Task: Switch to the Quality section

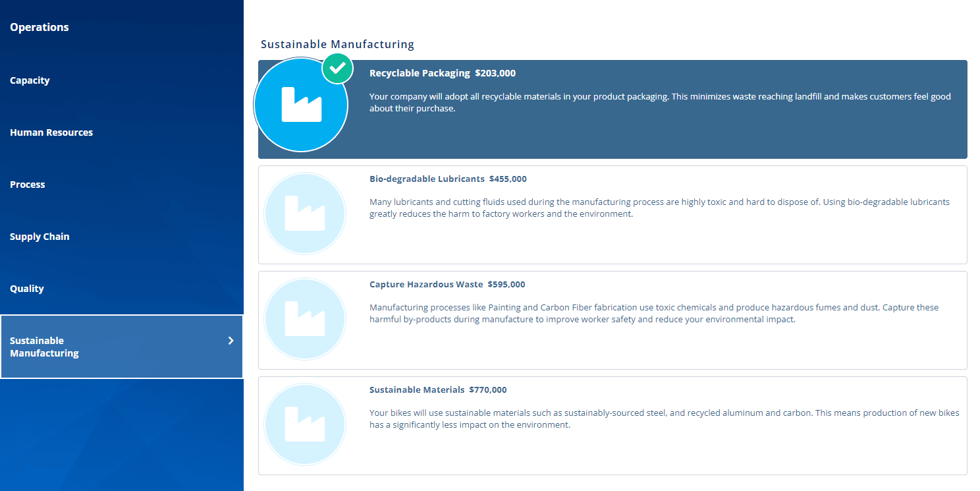Action: coord(27,289)
